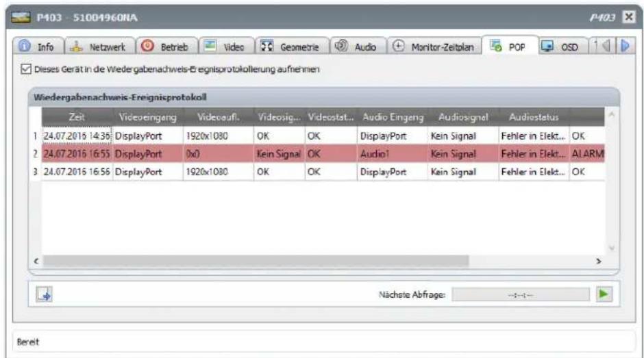Open the Betrieb tab
The height and width of the screenshot is (358, 644).
tap(166, 47)
